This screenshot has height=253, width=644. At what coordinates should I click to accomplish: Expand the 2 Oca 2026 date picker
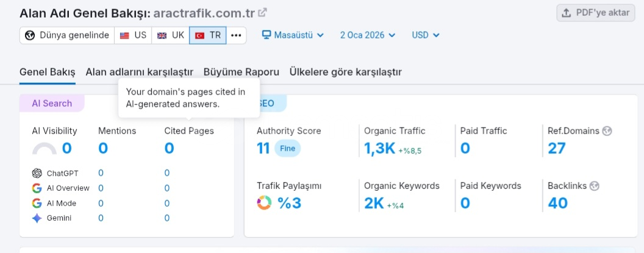click(x=368, y=35)
